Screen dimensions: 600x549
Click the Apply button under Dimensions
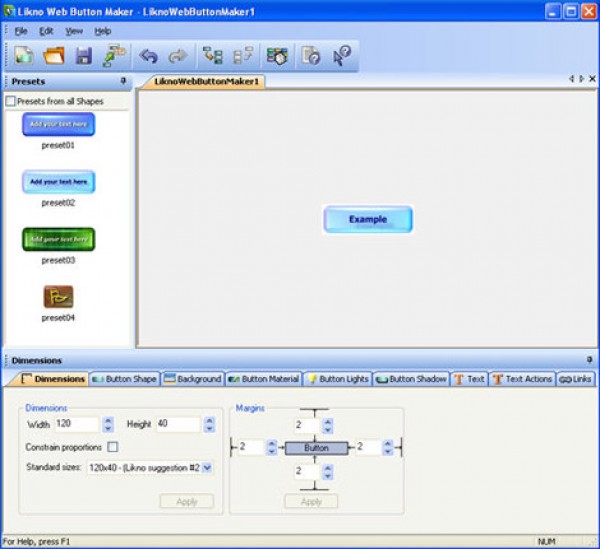(186, 501)
